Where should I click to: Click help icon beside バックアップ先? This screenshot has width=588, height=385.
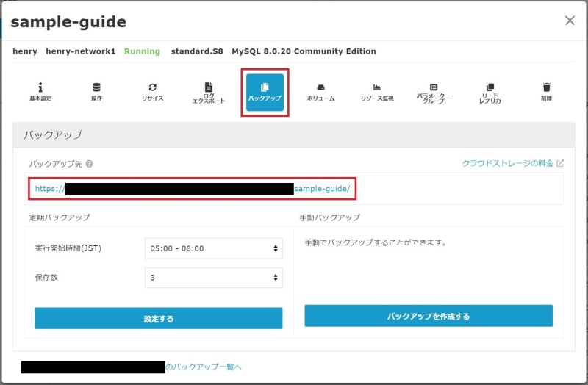[x=89, y=164]
